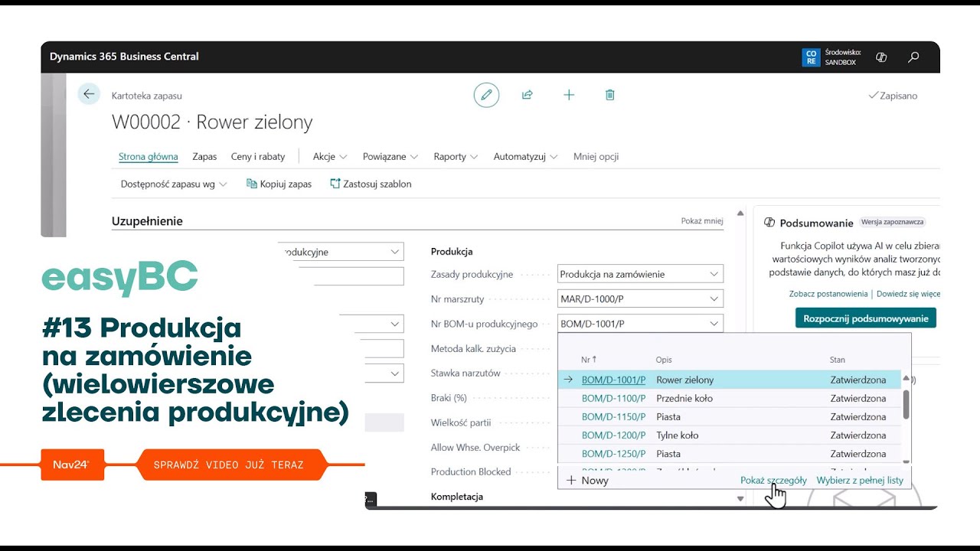Click Zastosuj szablon in the toolbar
980x551 pixels.
[x=371, y=184]
